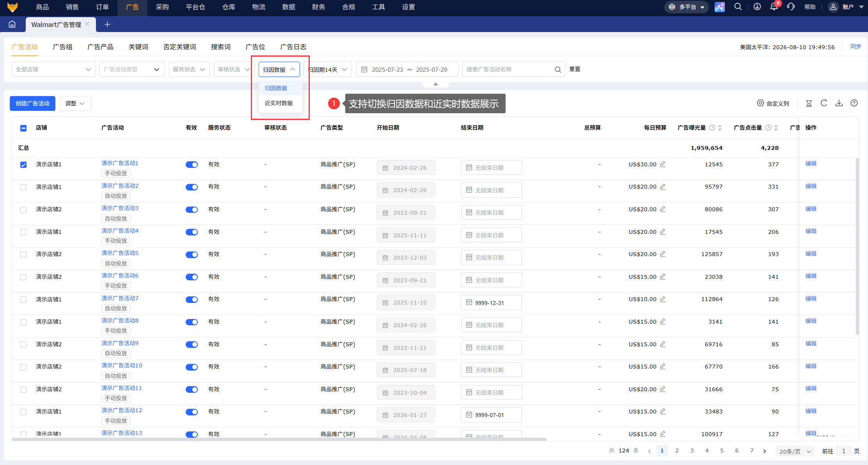Open calendar icon of date range picker
868x465 pixels.
[x=364, y=69]
